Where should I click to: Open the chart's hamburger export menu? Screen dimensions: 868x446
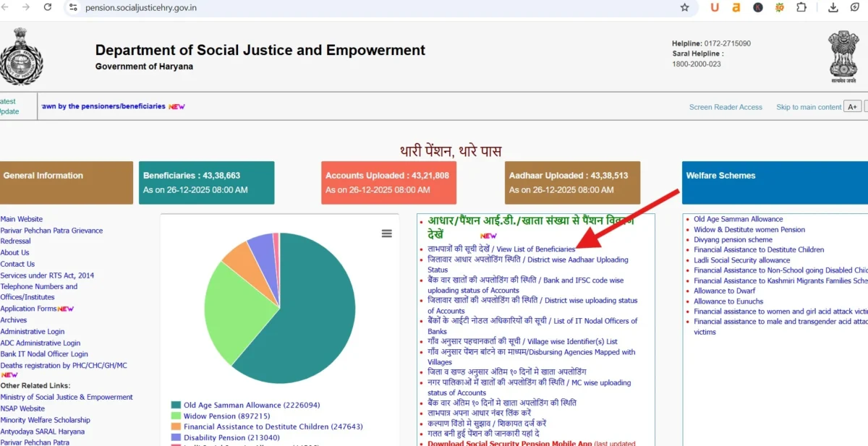(387, 233)
